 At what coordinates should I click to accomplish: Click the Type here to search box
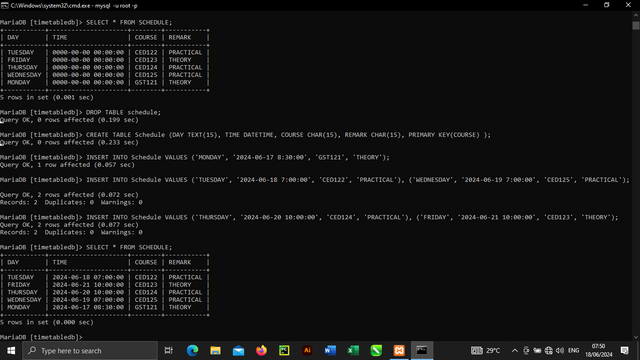(x=90, y=351)
